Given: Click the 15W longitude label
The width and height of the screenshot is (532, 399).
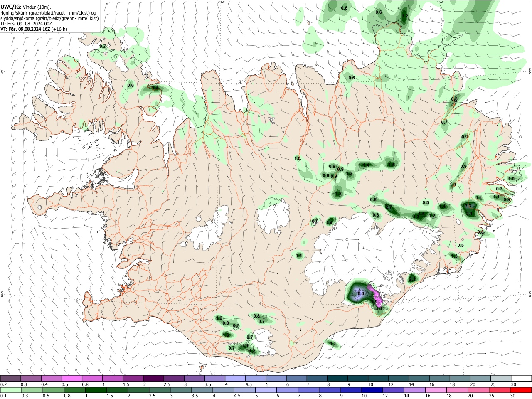Looking at the screenshot, I should 440,2.
